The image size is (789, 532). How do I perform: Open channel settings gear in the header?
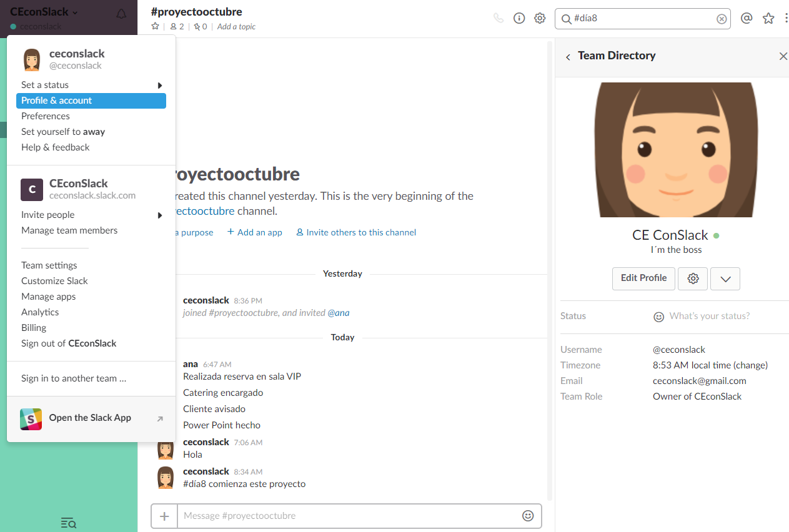(540, 18)
